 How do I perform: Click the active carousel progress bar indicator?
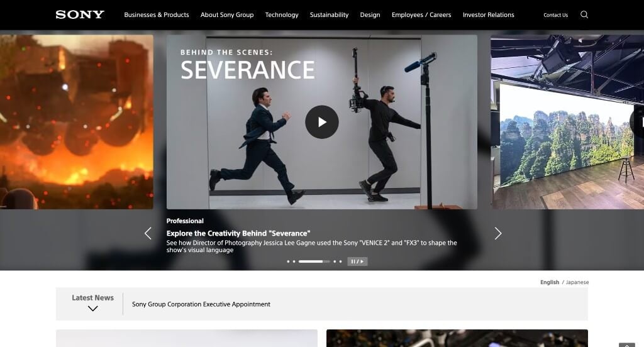(x=314, y=262)
